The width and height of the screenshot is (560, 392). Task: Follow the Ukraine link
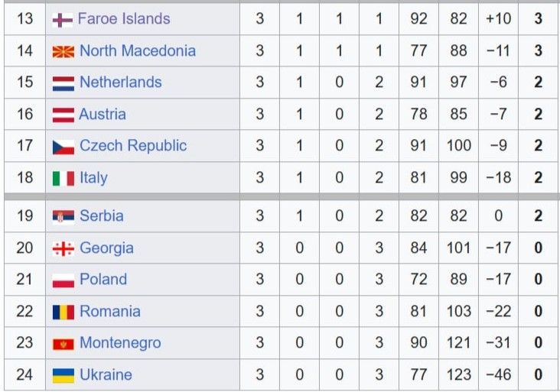pos(106,374)
